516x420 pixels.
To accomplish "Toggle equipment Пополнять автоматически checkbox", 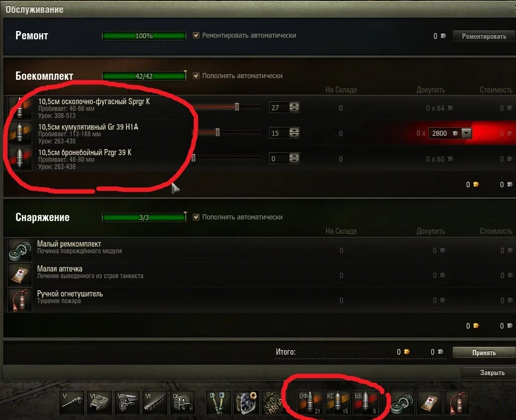I will pos(196,217).
